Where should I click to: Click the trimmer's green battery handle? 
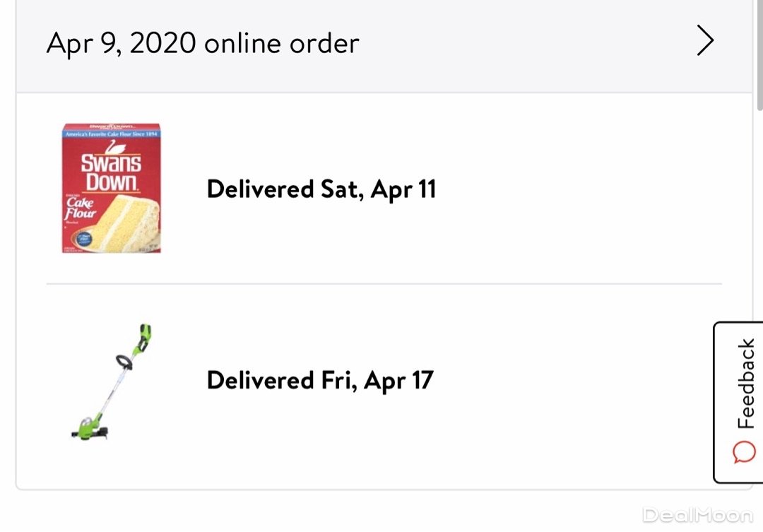click(x=145, y=338)
